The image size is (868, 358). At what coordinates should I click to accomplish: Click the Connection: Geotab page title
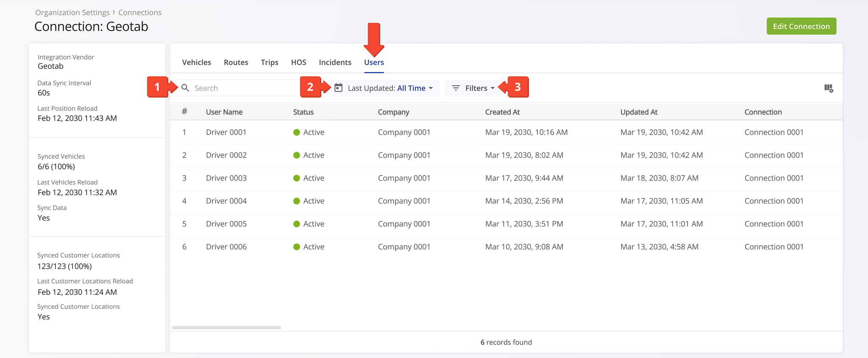click(91, 26)
